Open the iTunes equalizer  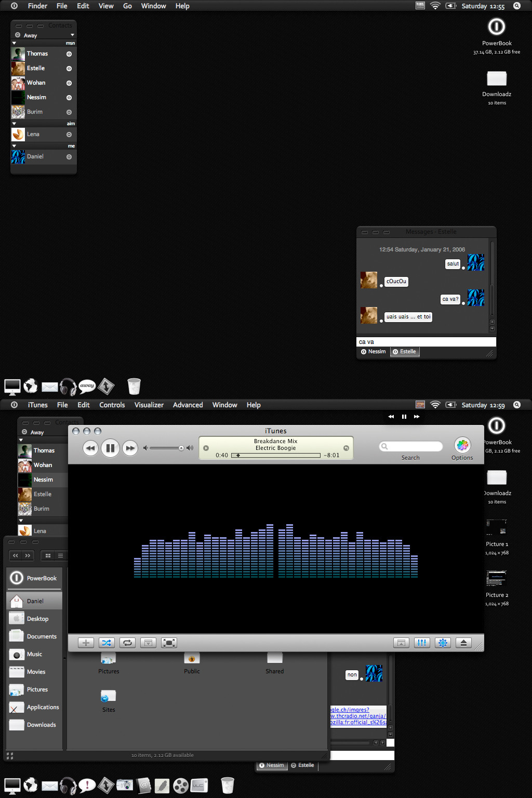point(422,643)
